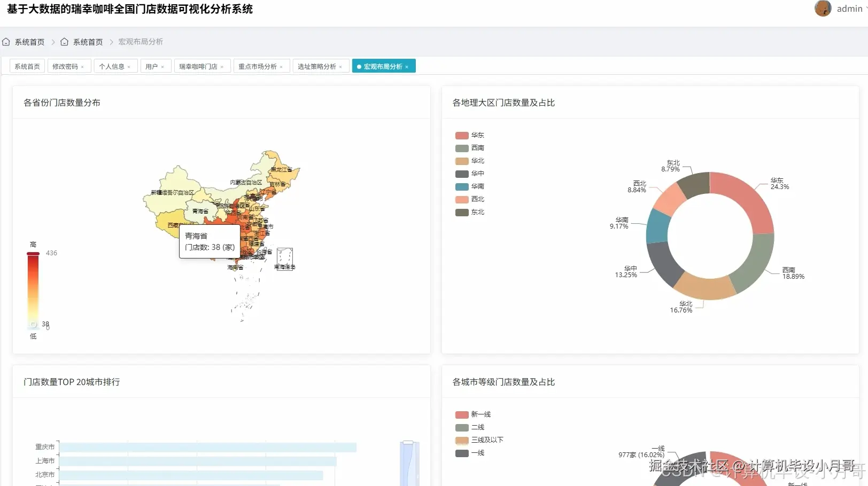Screen dimensions: 868x486
Task: Click the 系统首页 breadcrumb link
Action: [x=30, y=41]
